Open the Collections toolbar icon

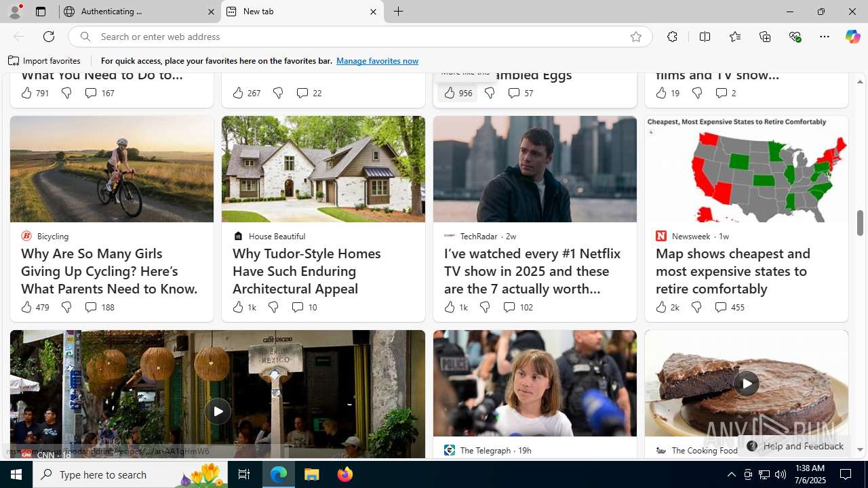tap(765, 37)
